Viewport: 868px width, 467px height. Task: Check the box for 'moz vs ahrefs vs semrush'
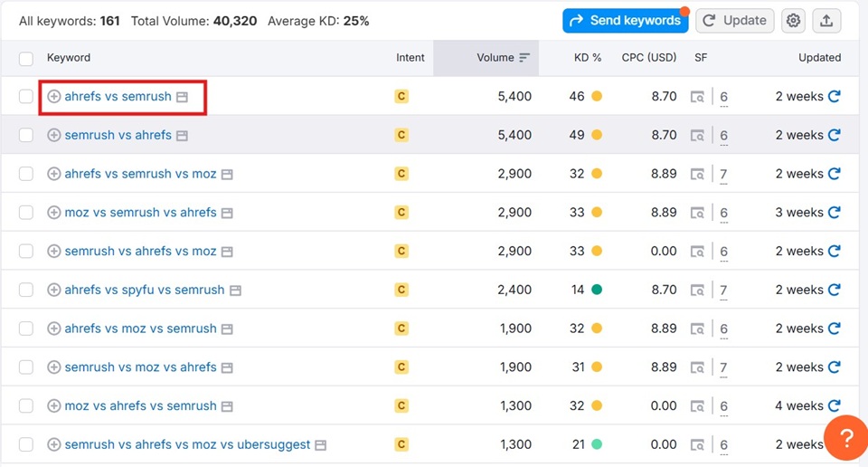26,406
